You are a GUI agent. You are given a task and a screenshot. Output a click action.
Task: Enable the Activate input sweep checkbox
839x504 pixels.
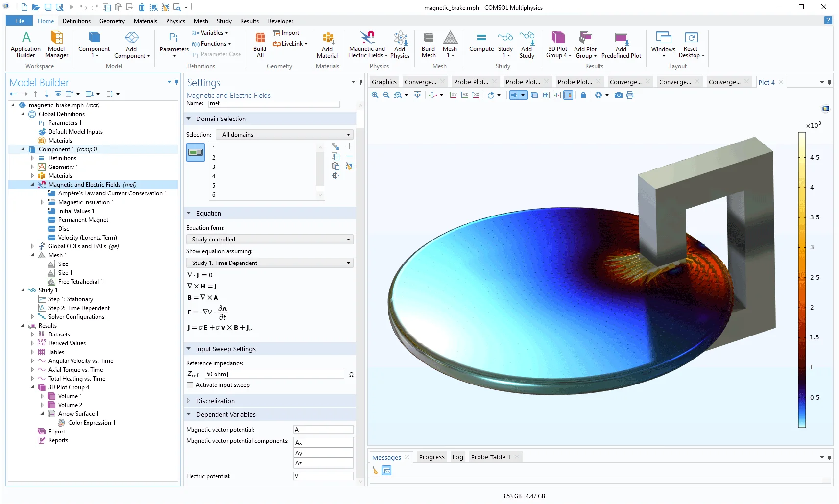(x=190, y=385)
